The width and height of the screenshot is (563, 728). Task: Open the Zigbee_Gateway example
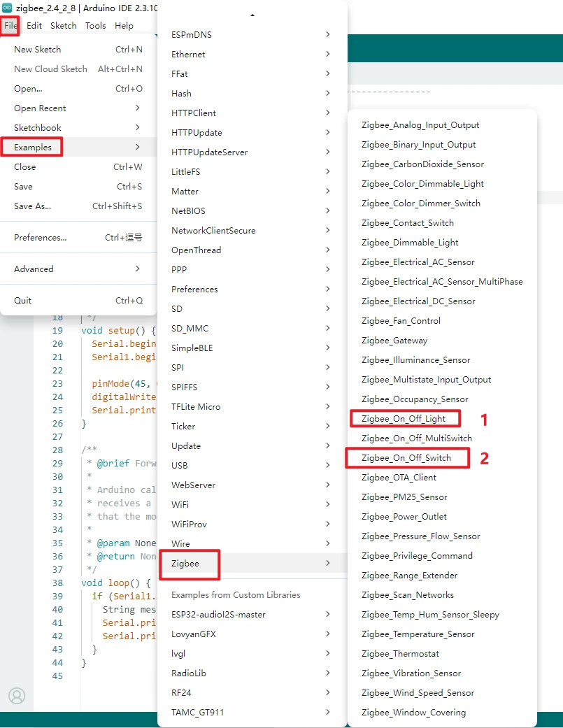[442, 341]
